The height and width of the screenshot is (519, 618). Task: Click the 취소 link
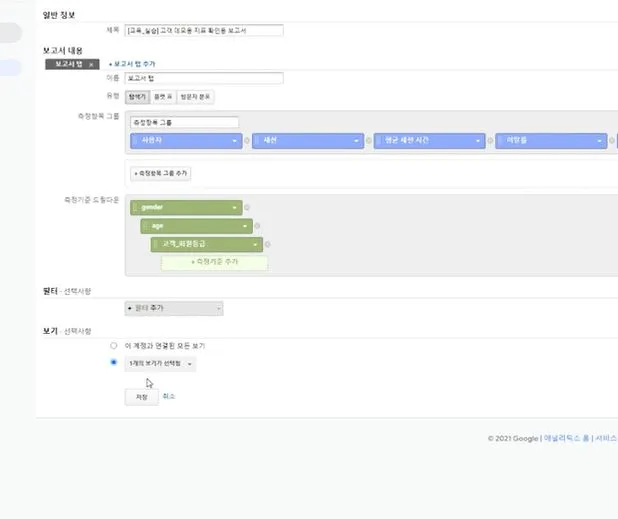(169, 396)
